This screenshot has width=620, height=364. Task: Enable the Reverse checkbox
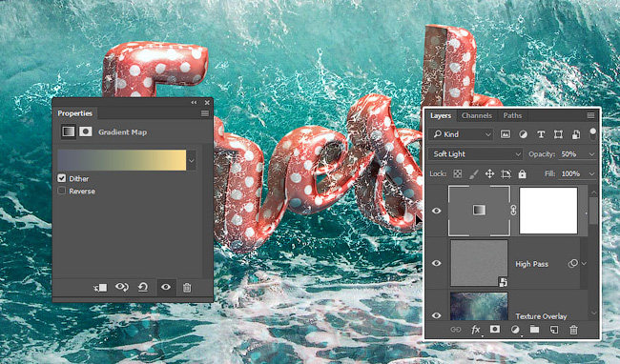[62, 191]
